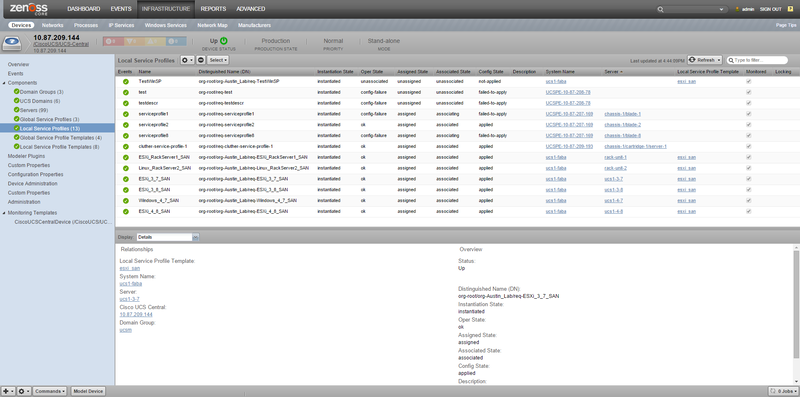Open the Page Tips link
This screenshot has height=397, width=800.
(x=786, y=25)
